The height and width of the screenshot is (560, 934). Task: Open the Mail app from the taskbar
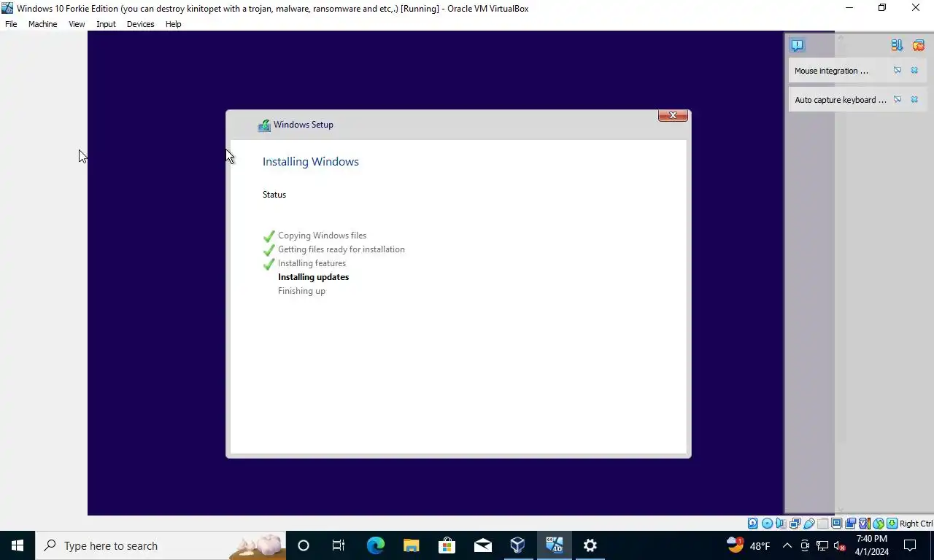[x=482, y=545]
